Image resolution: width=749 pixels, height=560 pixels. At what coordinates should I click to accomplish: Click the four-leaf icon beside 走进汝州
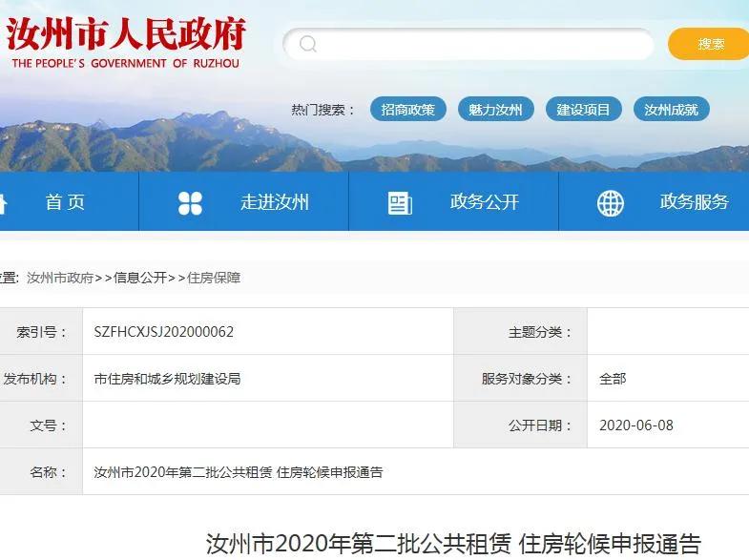pos(190,203)
